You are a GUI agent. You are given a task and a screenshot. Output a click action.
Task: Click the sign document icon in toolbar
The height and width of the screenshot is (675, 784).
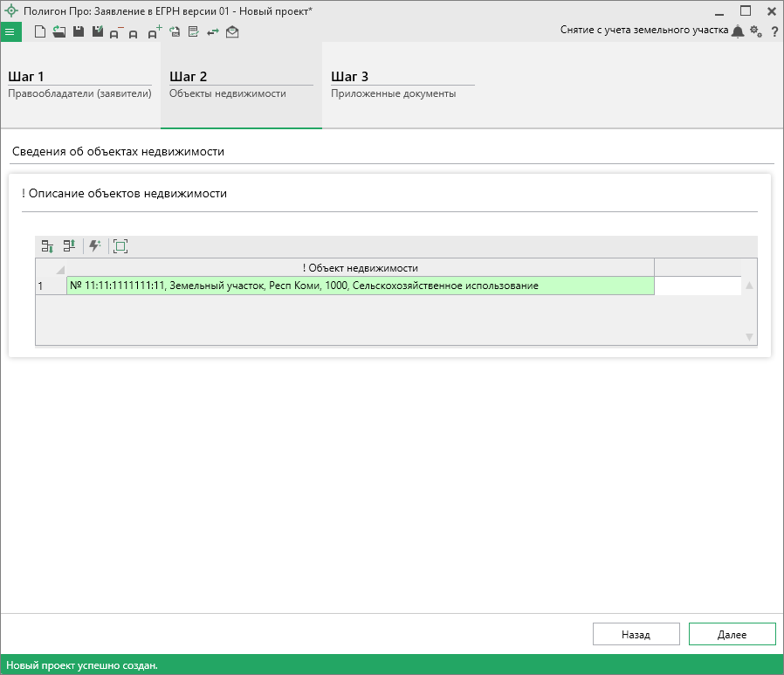194,32
